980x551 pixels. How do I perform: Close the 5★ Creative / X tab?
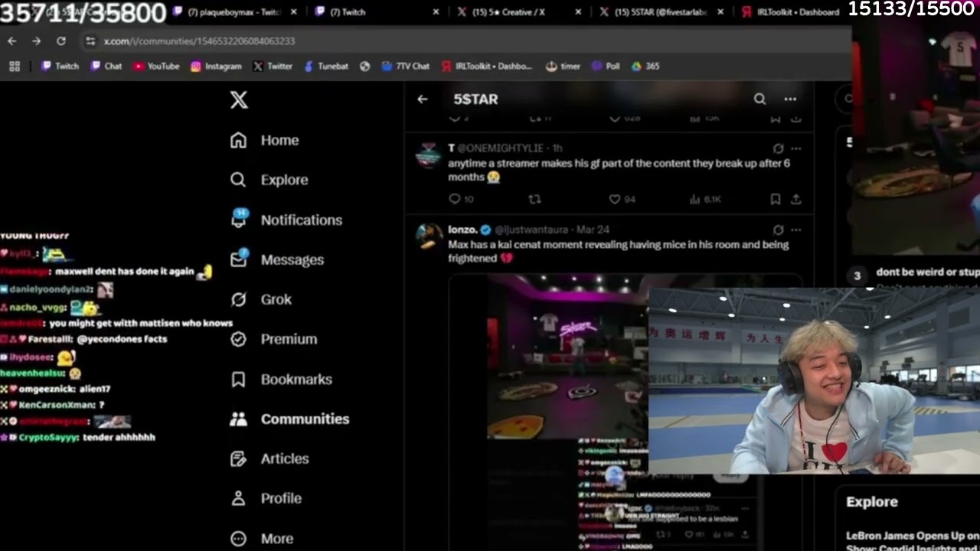coord(578,12)
